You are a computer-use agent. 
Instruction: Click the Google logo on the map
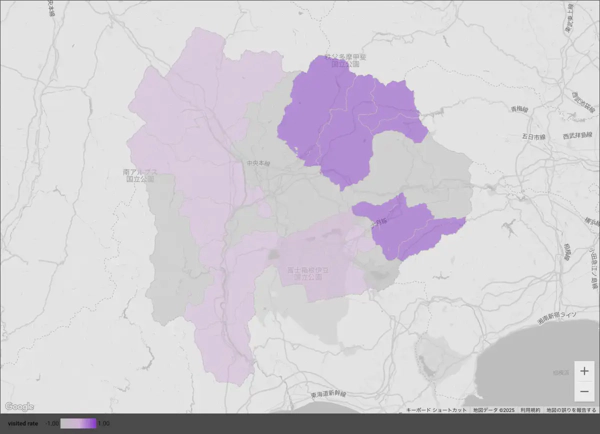(19, 406)
